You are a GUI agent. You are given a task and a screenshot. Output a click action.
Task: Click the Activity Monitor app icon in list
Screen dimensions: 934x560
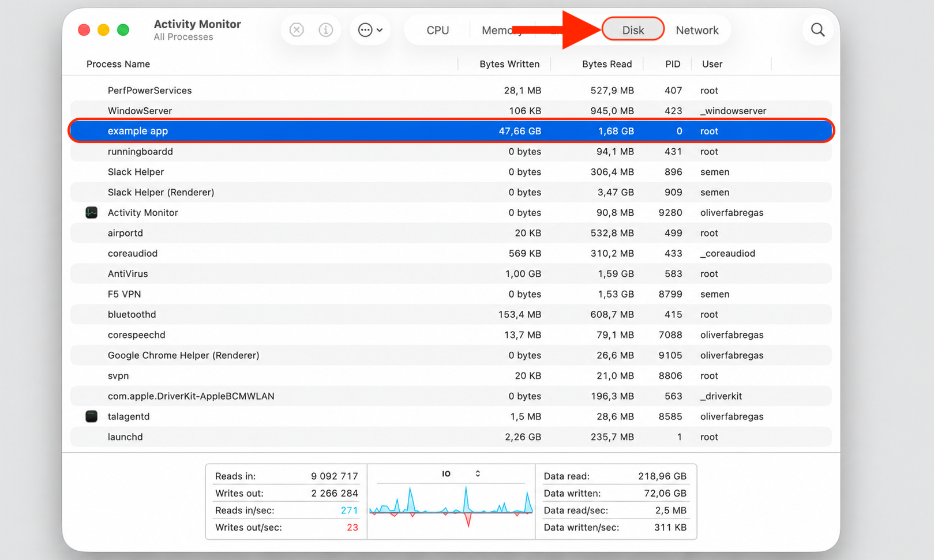(92, 213)
